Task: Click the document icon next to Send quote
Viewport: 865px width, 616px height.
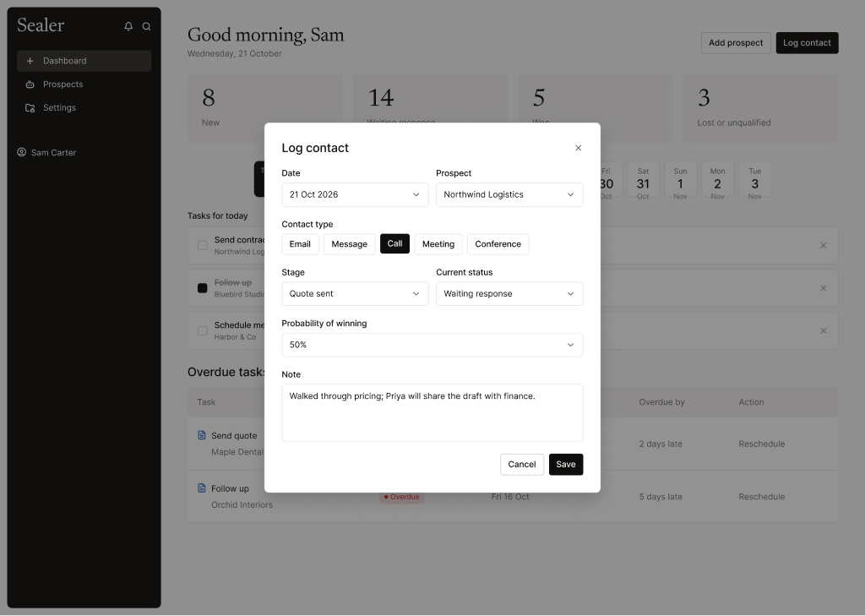Action: (202, 435)
